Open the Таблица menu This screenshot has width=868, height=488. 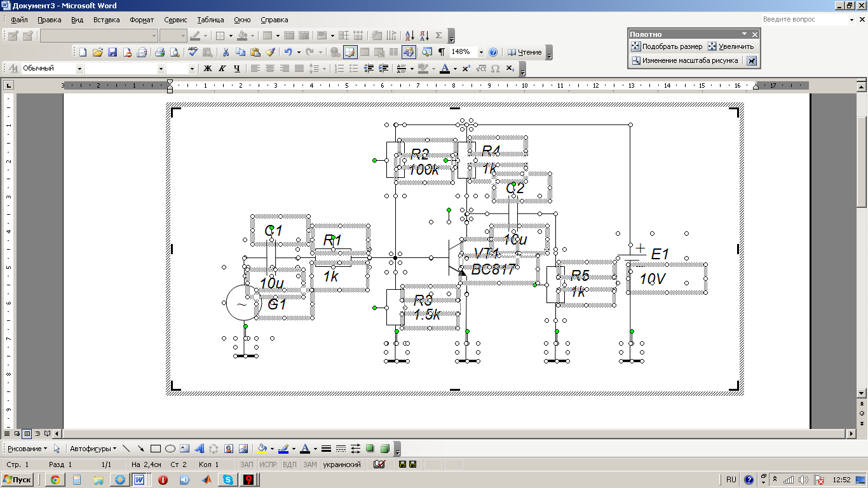[x=210, y=20]
